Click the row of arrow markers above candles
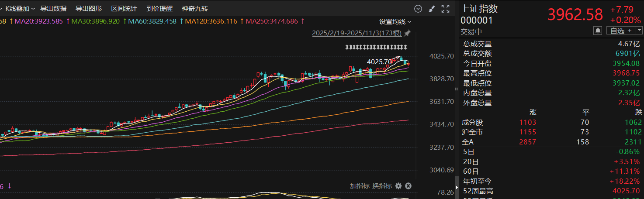 [376, 47]
